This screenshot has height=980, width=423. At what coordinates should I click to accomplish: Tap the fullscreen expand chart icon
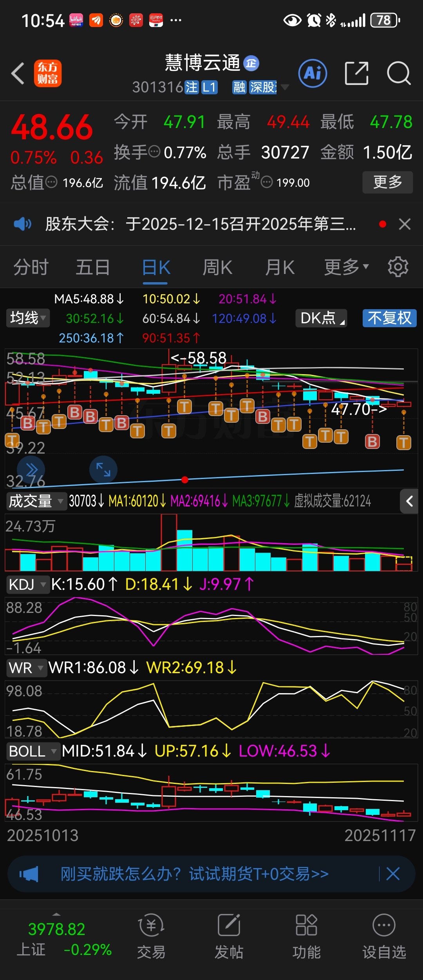click(x=103, y=470)
